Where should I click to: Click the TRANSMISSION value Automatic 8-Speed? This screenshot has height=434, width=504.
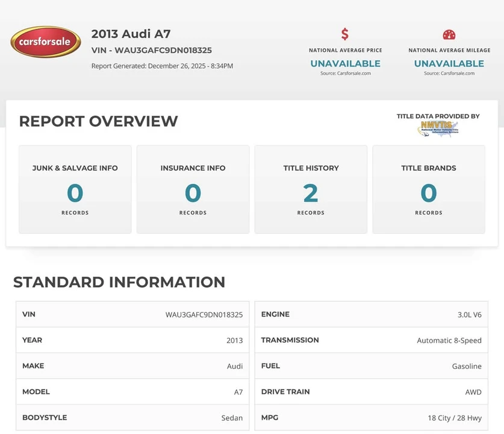[449, 341]
